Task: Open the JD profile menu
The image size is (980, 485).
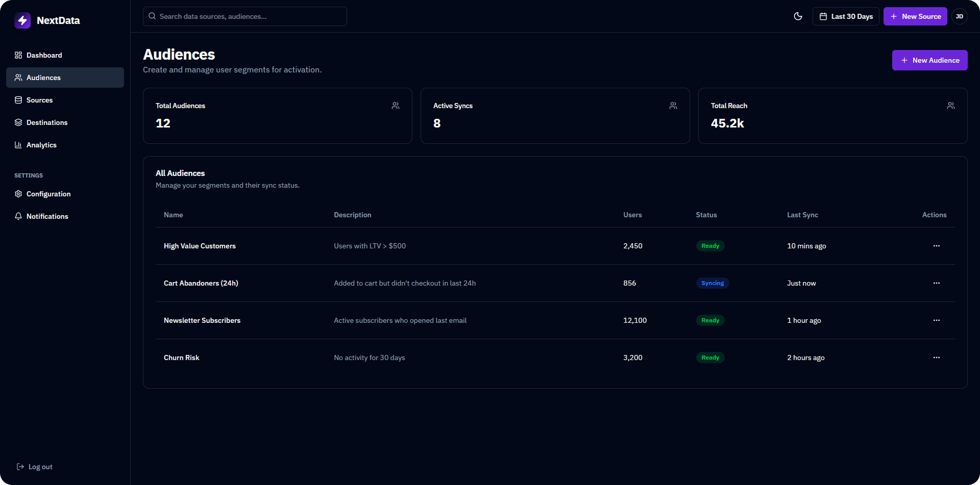Action: (x=959, y=16)
